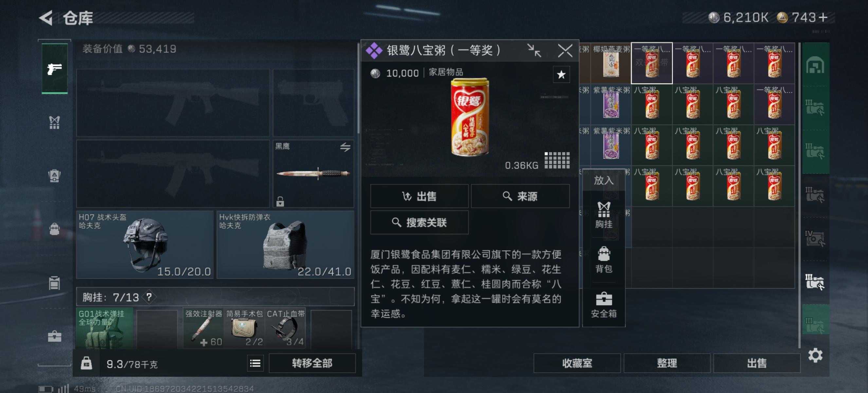This screenshot has height=393, width=868.
Task: Toggle the list view icon beside 转移全部
Action: [255, 363]
